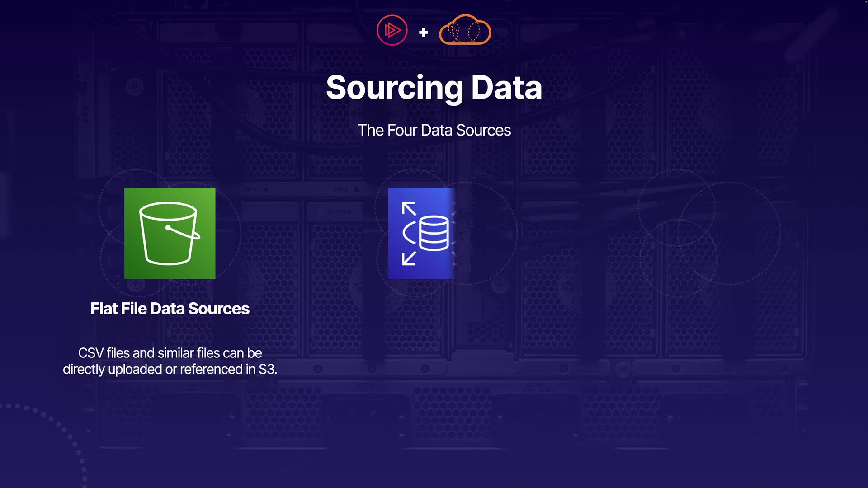Click the word "Data" in the main title
This screenshot has width=868, height=488.
[x=506, y=88]
